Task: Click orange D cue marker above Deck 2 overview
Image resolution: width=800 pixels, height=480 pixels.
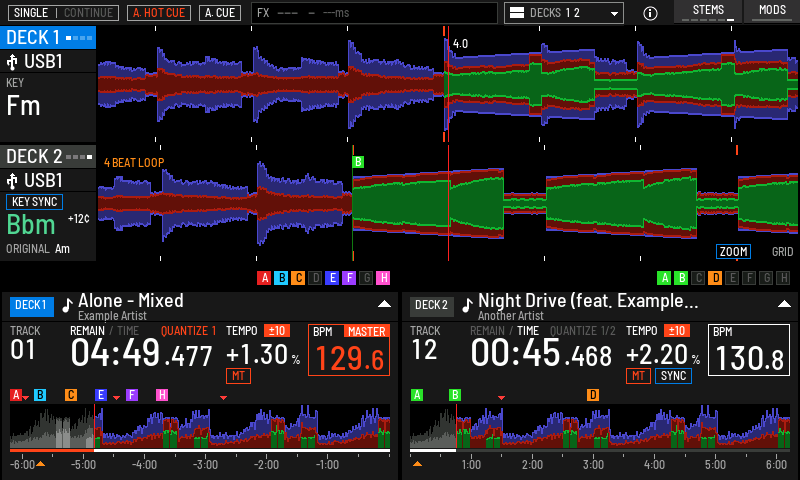Action: pyautogui.click(x=593, y=395)
